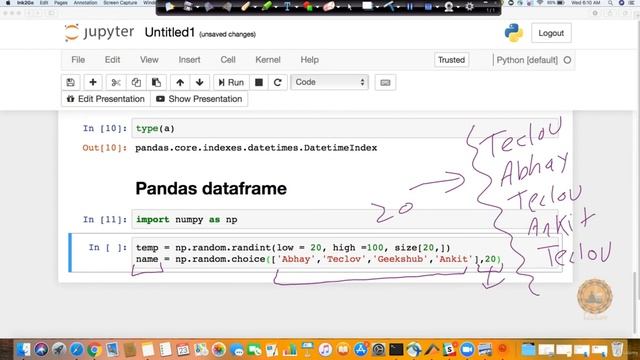This screenshot has height=360, width=640.
Task: Run the selected cell
Action: pos(231,82)
